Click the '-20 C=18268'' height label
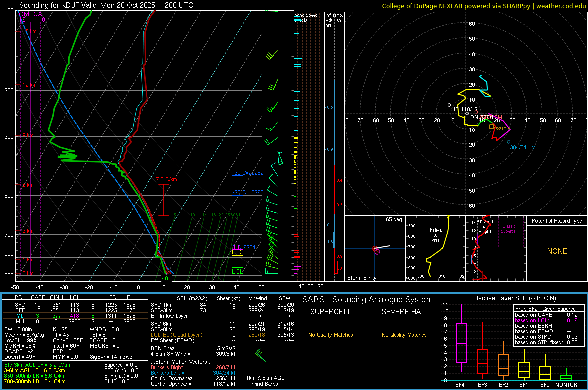 [248, 192]
